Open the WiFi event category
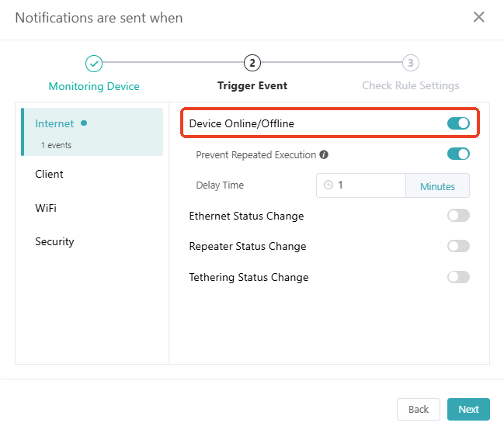The height and width of the screenshot is (433, 504). click(x=46, y=208)
